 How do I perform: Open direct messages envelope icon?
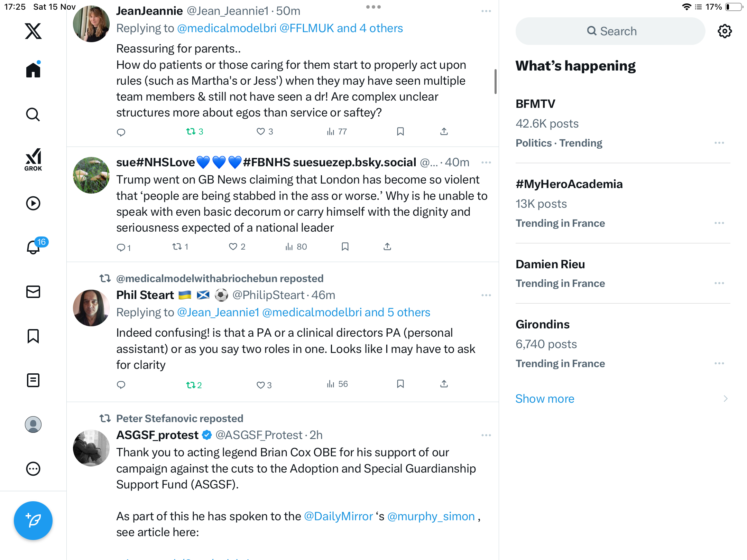point(33,292)
